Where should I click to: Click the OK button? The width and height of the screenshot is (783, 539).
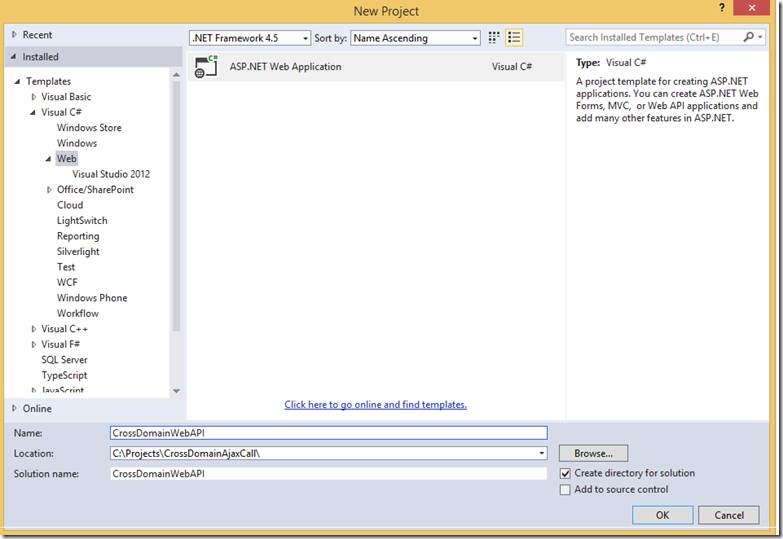[662, 515]
